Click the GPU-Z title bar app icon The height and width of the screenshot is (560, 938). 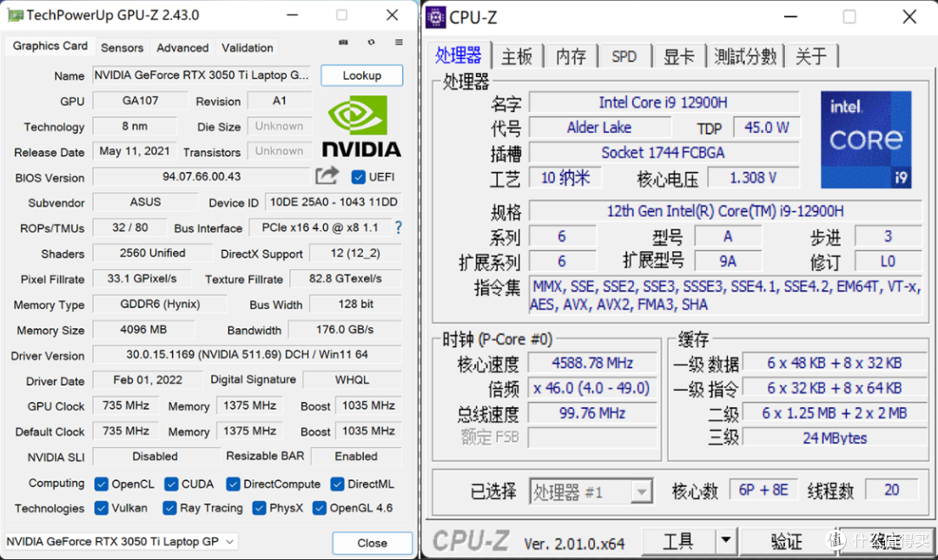click(15, 15)
